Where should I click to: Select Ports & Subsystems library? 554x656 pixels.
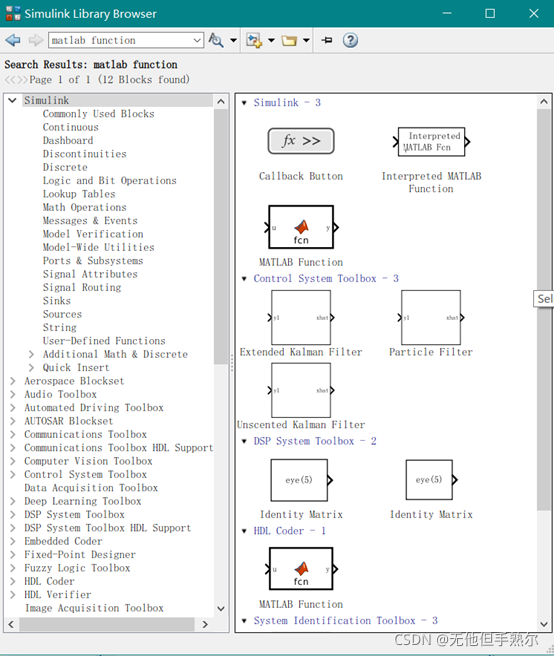(x=93, y=261)
